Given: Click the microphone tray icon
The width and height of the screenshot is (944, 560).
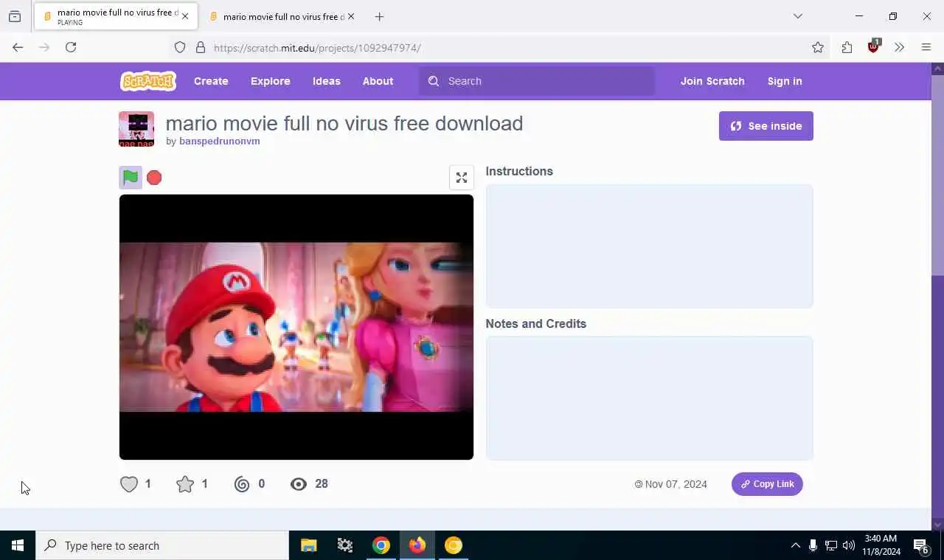Looking at the screenshot, I should [x=813, y=545].
